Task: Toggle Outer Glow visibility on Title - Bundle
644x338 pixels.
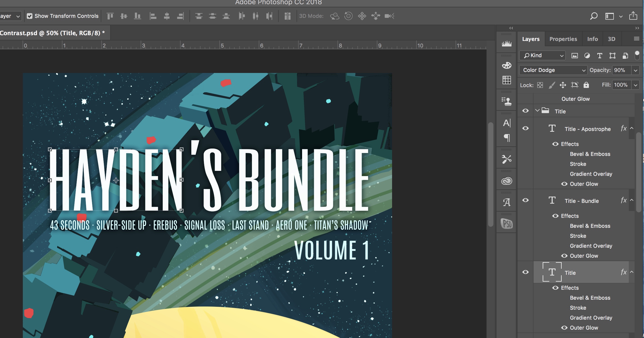Action: click(x=564, y=256)
